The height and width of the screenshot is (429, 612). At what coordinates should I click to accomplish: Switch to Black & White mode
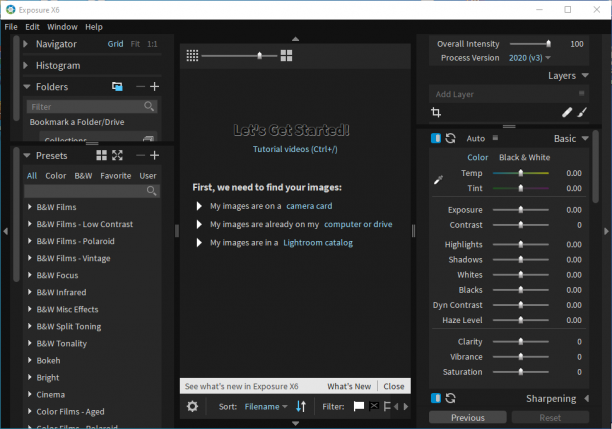point(525,157)
